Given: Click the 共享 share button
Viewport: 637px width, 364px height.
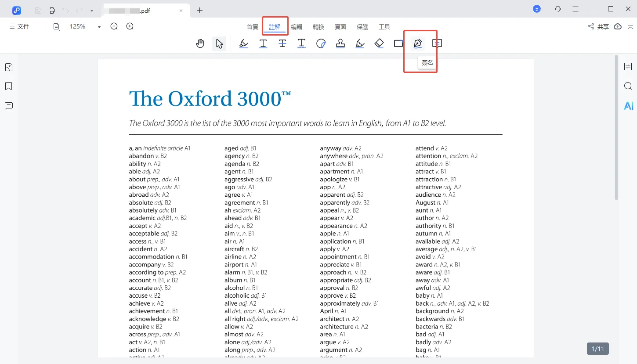Looking at the screenshot, I should coord(598,27).
